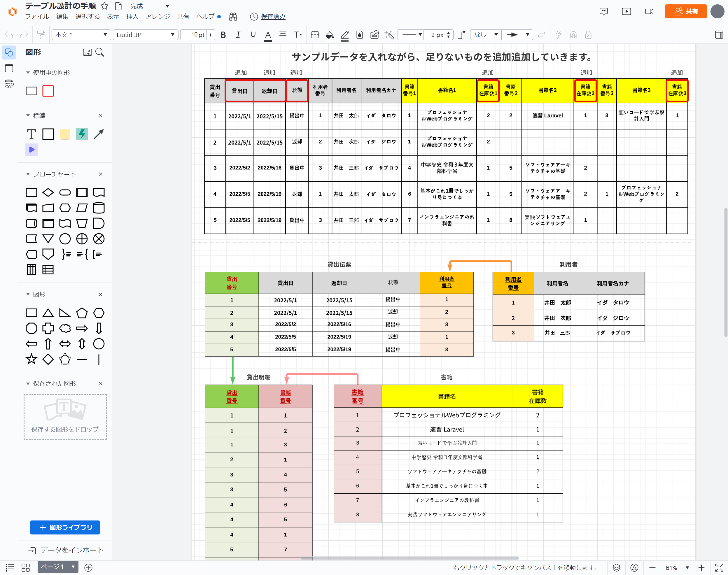Click the format painter icon

pos(41,35)
